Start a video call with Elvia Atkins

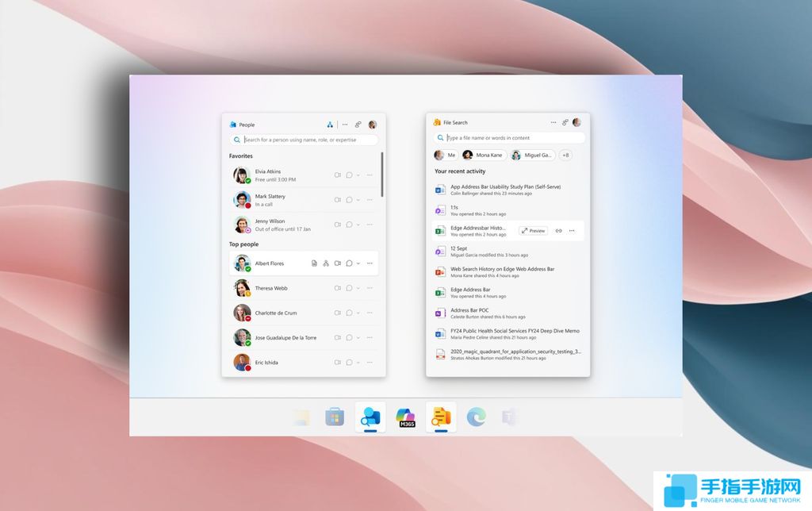click(337, 173)
